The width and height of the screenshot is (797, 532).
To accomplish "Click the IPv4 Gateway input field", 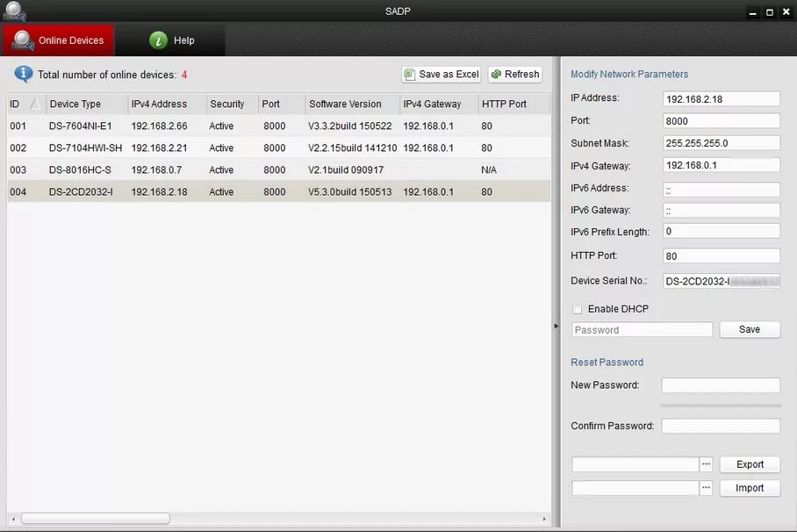I will (x=722, y=165).
